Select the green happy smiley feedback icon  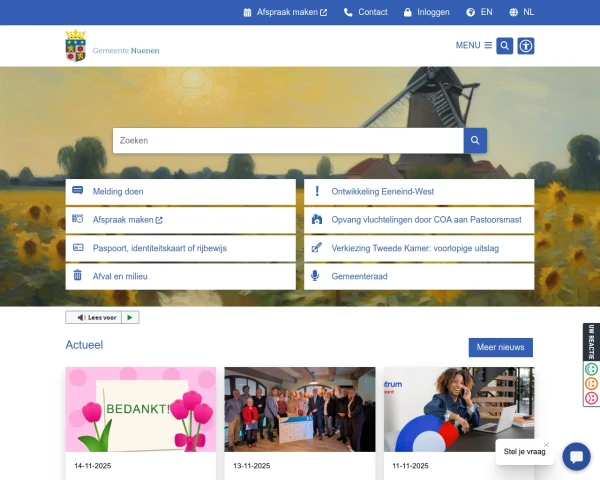[592, 369]
